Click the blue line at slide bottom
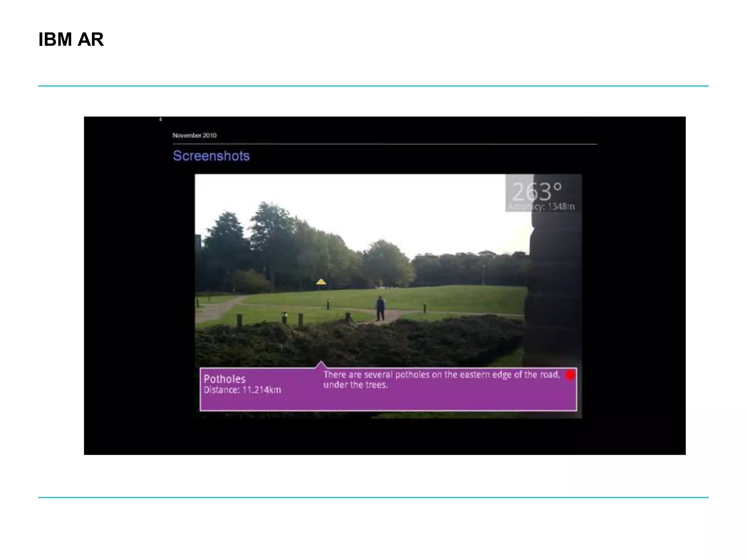Viewport: 747px width, 560px height. (x=373, y=497)
